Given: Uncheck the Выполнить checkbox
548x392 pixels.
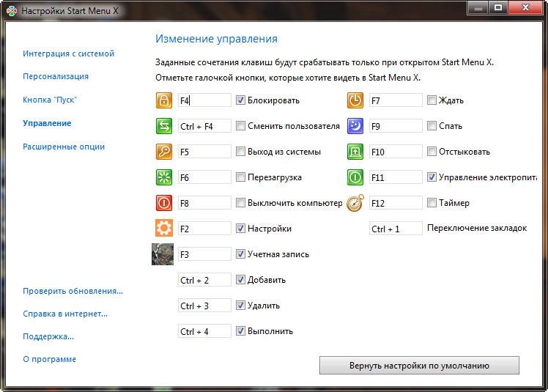Looking at the screenshot, I should (x=240, y=330).
